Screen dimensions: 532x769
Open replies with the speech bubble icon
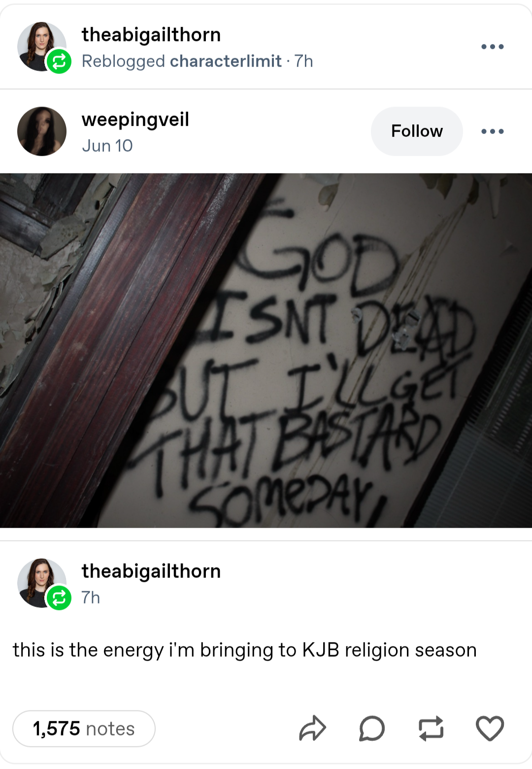[x=372, y=728]
